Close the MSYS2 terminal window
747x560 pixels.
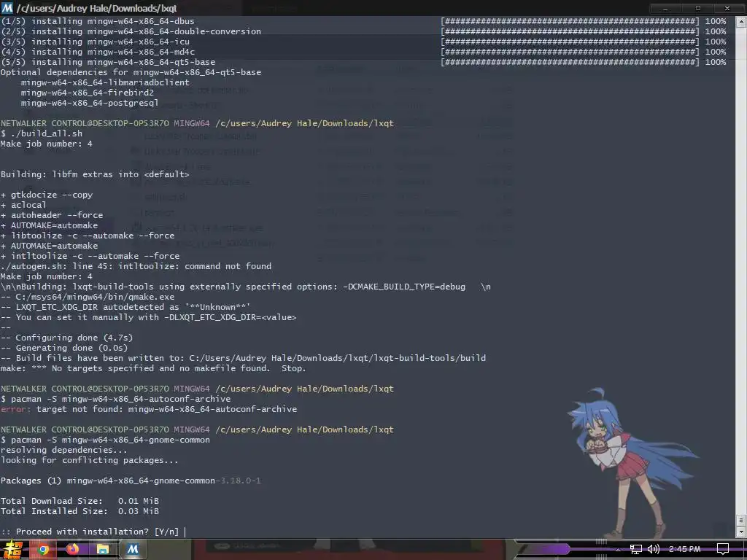[x=727, y=8]
